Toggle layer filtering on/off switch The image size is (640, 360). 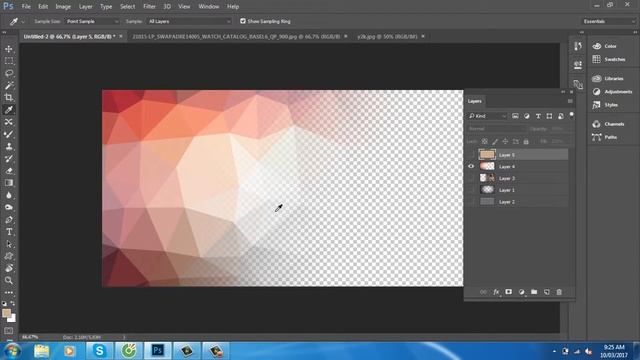(571, 115)
